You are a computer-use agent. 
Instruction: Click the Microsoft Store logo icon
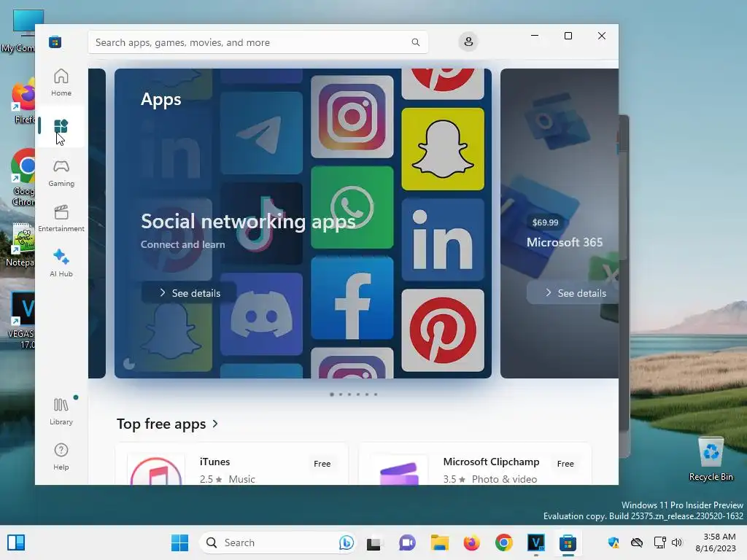[55, 42]
